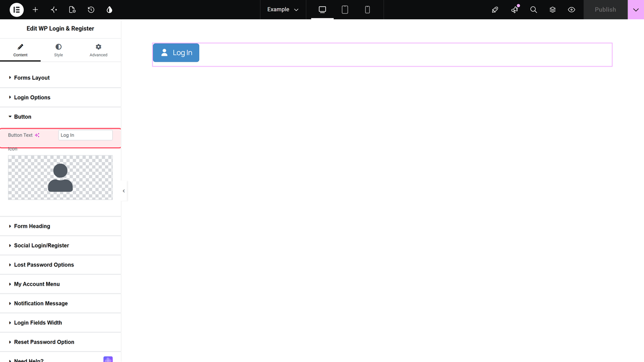Click the rocket icon in top bar
The height and width of the screenshot is (362, 644).
pos(495,10)
